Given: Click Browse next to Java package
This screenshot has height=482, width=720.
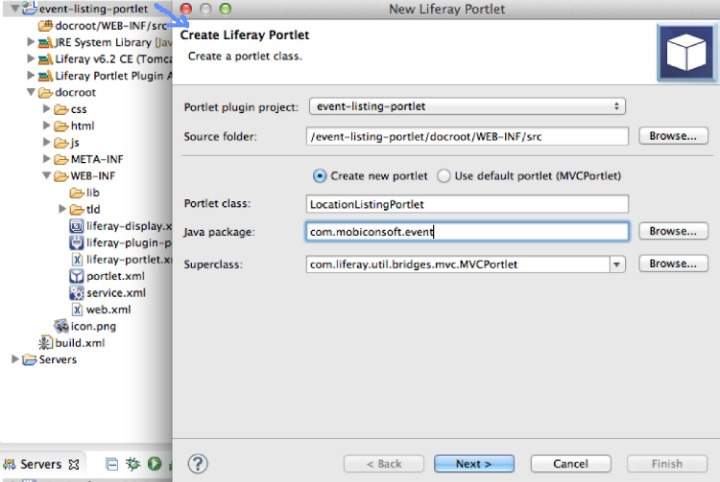Looking at the screenshot, I should click(673, 231).
